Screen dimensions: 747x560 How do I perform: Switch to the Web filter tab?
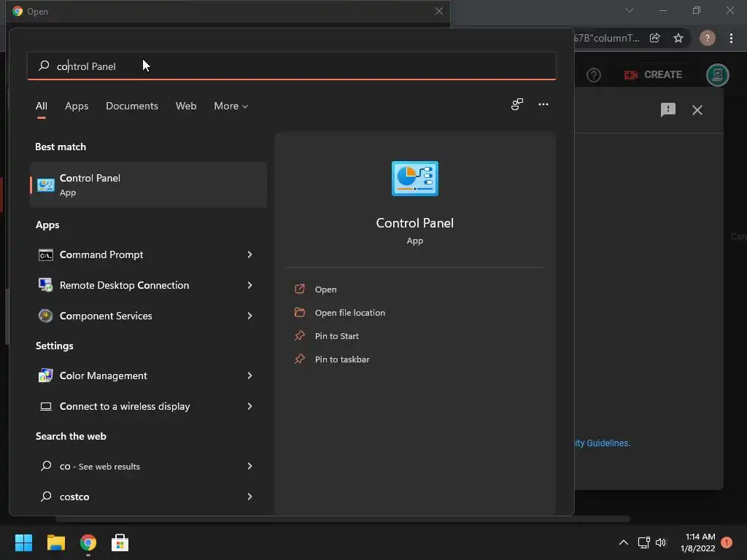186,106
